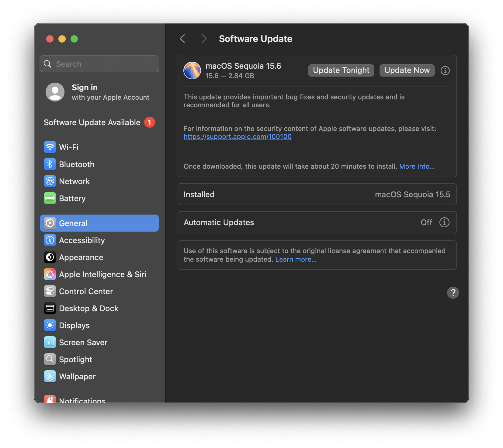503x448 pixels.
Task: Click the user avatar icon
Action: [55, 92]
